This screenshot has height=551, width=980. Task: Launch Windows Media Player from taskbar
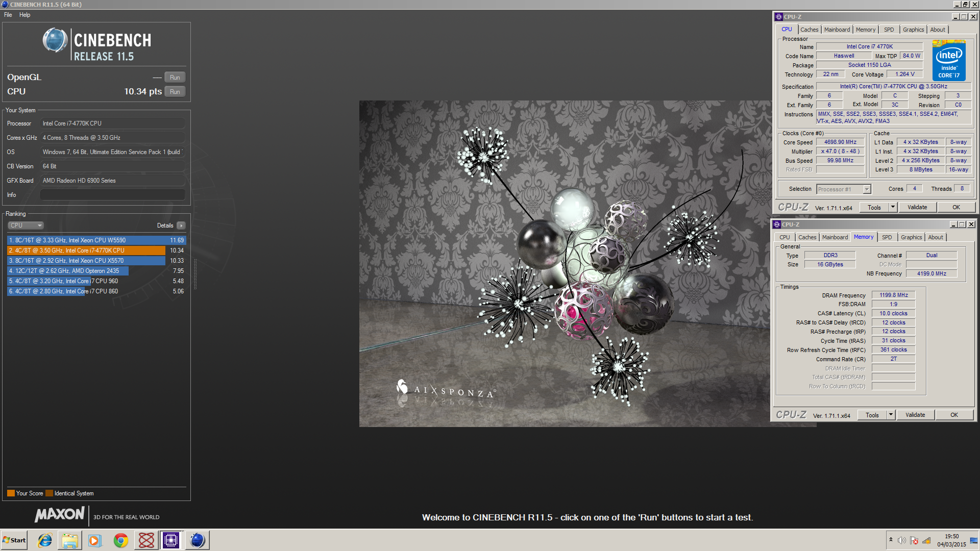95,540
